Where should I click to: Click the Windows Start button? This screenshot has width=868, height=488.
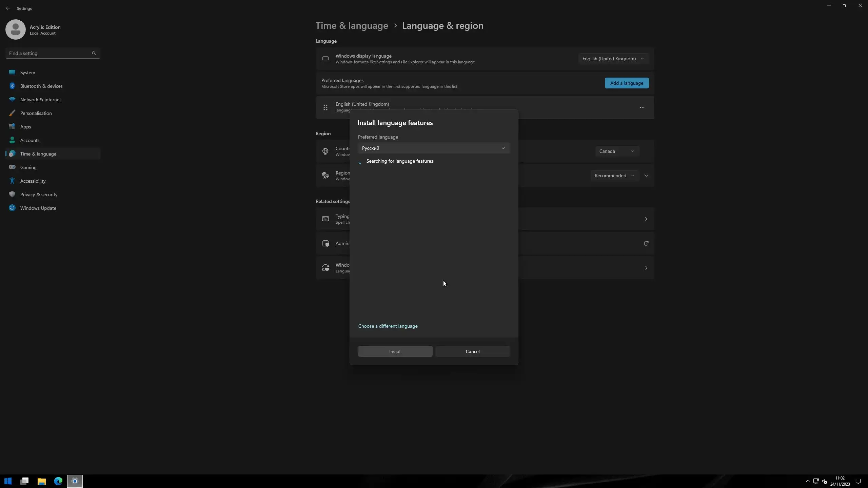coord(8,481)
